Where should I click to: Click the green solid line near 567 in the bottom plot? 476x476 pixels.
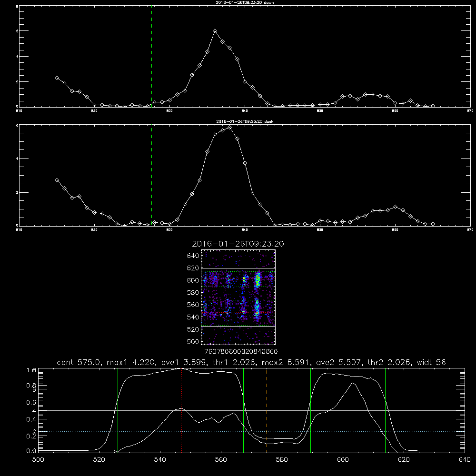(243, 410)
